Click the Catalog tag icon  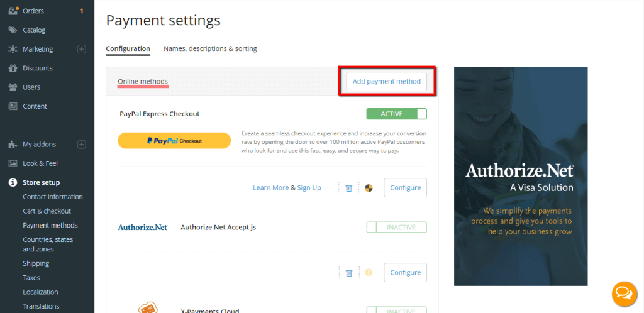click(x=13, y=30)
